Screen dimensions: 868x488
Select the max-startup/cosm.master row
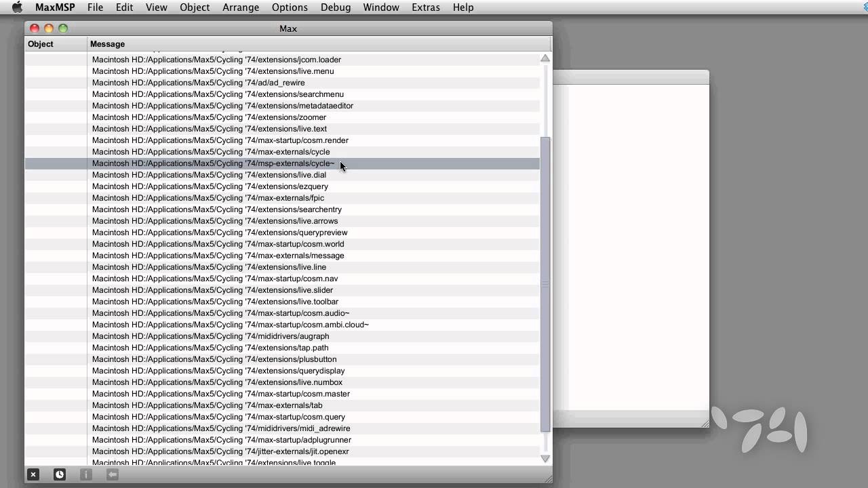click(x=282, y=394)
